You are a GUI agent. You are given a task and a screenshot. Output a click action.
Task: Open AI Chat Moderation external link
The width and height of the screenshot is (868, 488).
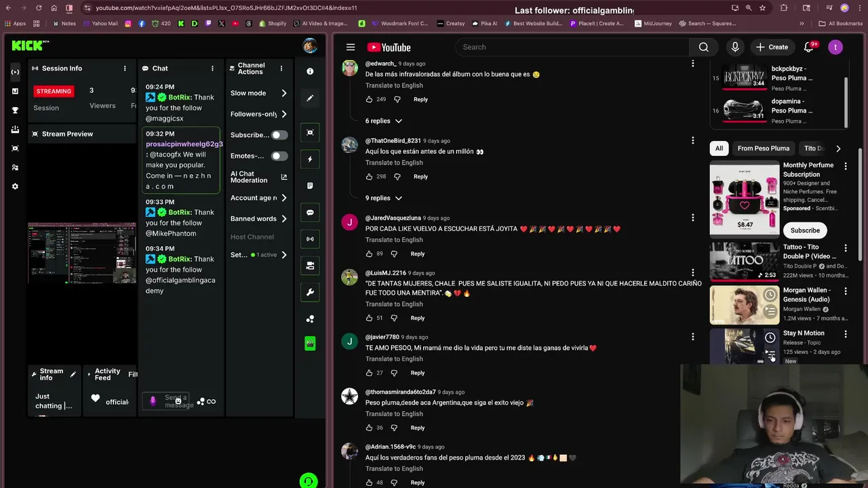(x=284, y=177)
